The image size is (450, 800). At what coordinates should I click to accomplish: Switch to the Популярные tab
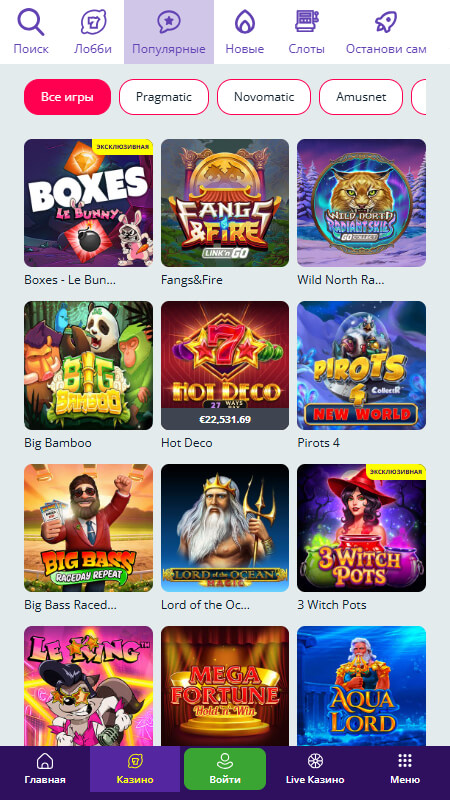pyautogui.click(x=169, y=32)
